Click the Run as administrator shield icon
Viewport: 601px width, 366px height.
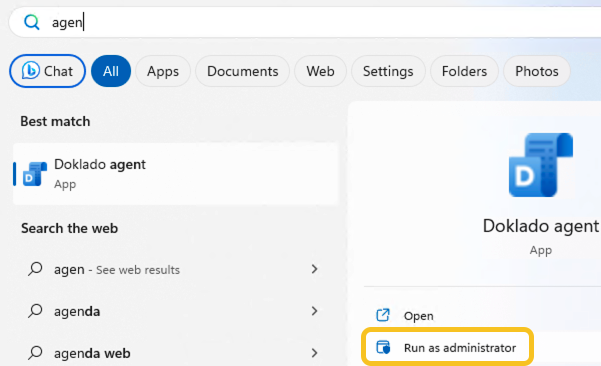[x=383, y=347]
